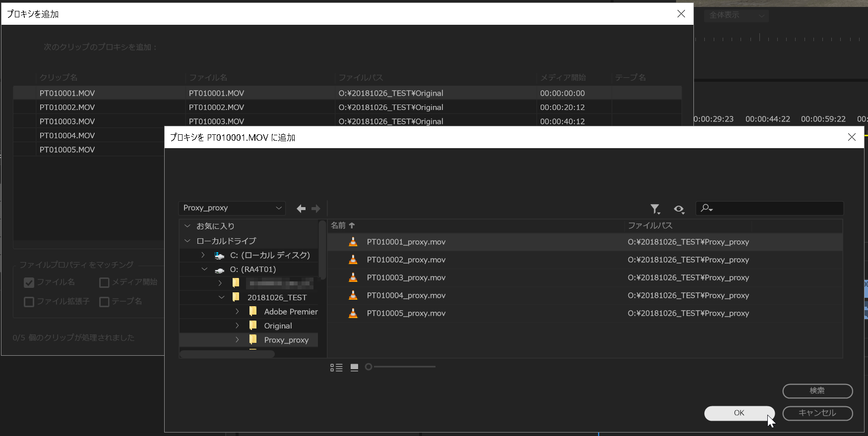The width and height of the screenshot is (868, 436).
Task: Open the Proxy_proxy location dropdown
Action: pos(232,208)
